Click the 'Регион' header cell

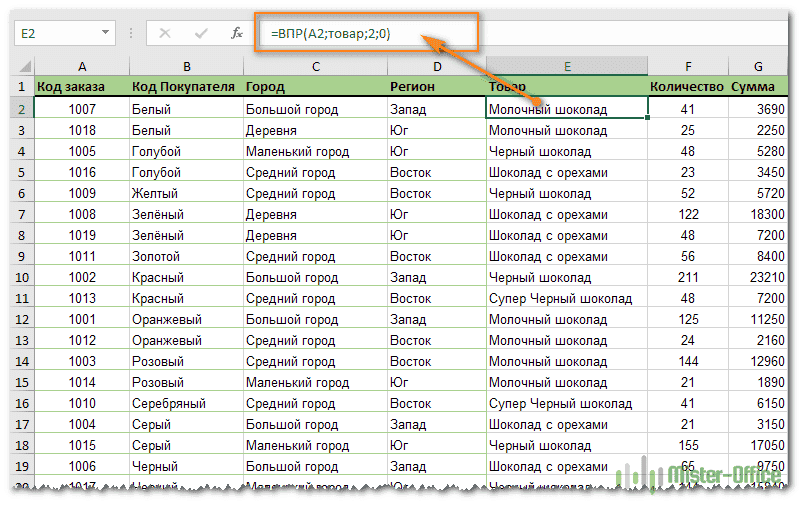[x=436, y=87]
